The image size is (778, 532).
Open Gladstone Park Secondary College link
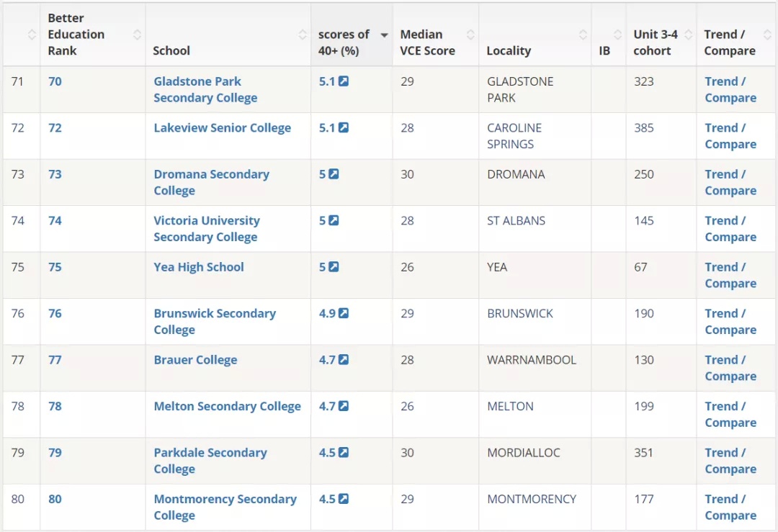point(205,89)
